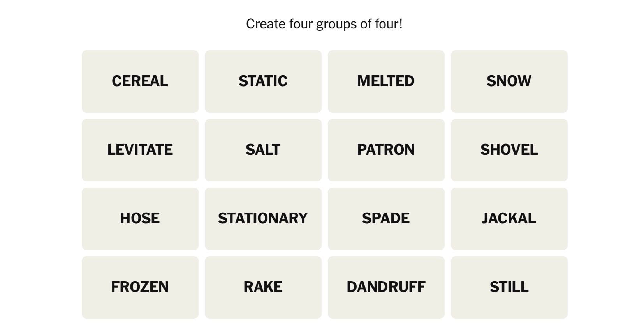Choose the HOSE tile

(140, 218)
